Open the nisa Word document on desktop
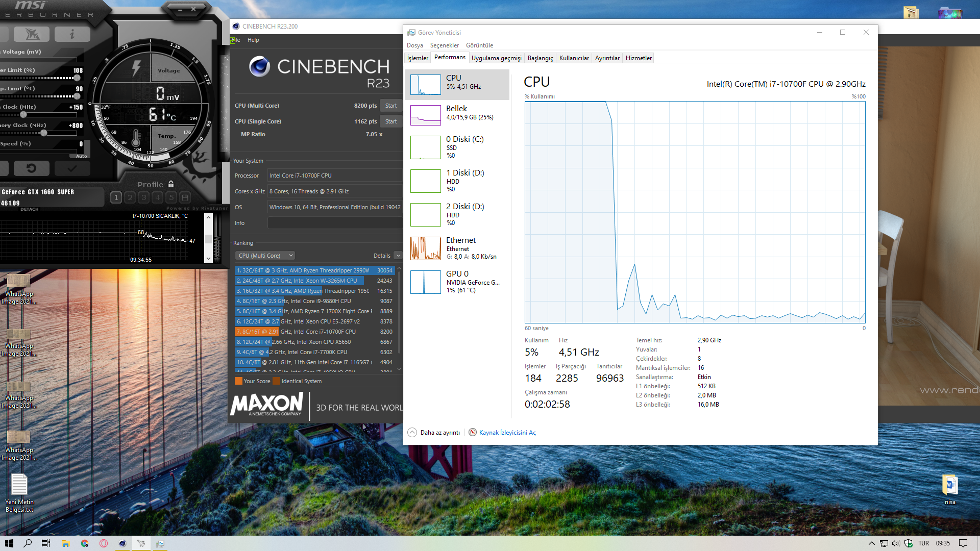The width and height of the screenshot is (980, 551). [950, 489]
